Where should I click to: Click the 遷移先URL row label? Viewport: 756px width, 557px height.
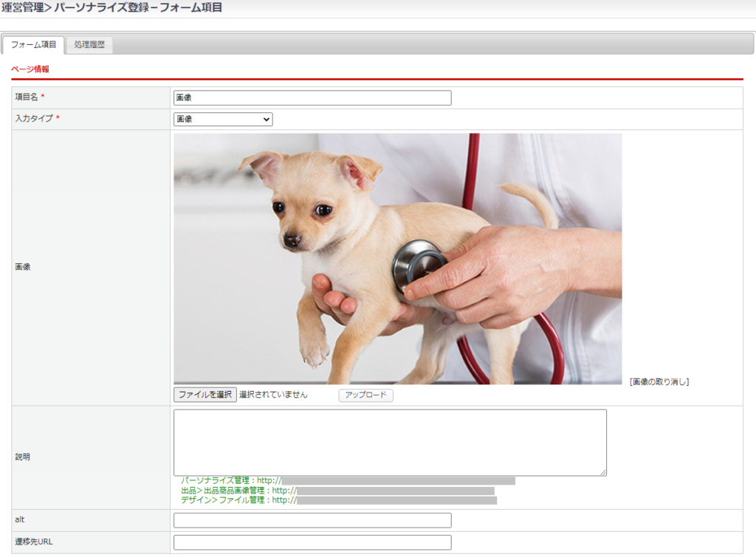click(x=34, y=542)
